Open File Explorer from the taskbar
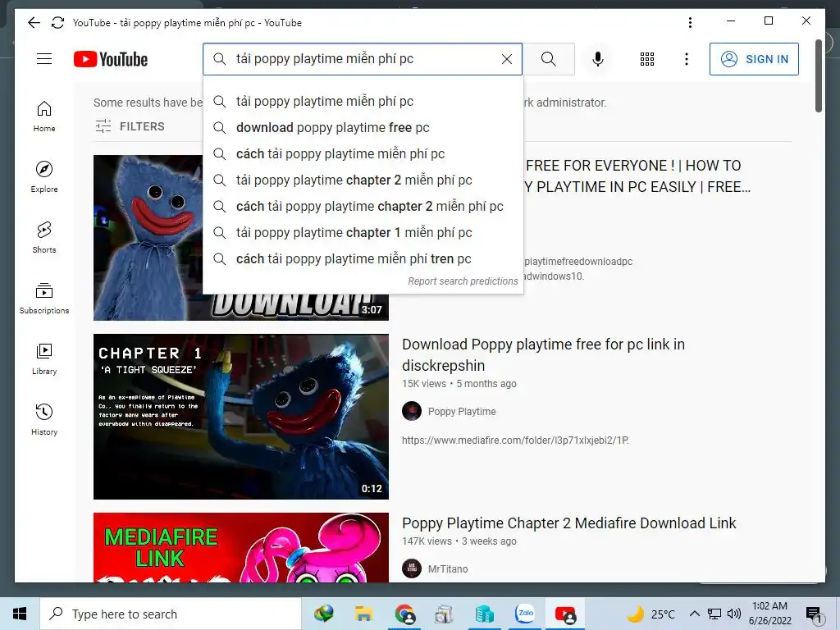Viewport: 840px width, 630px height. [363, 614]
